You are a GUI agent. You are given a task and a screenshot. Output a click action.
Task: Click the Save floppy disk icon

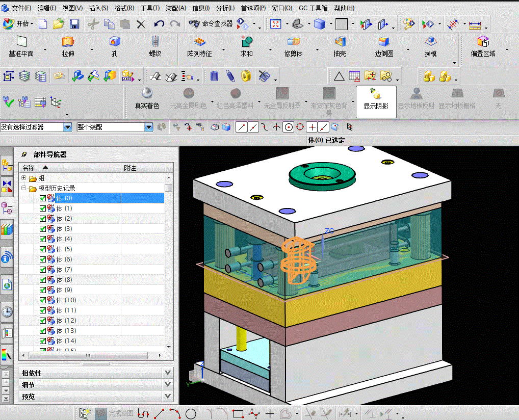click(x=74, y=24)
